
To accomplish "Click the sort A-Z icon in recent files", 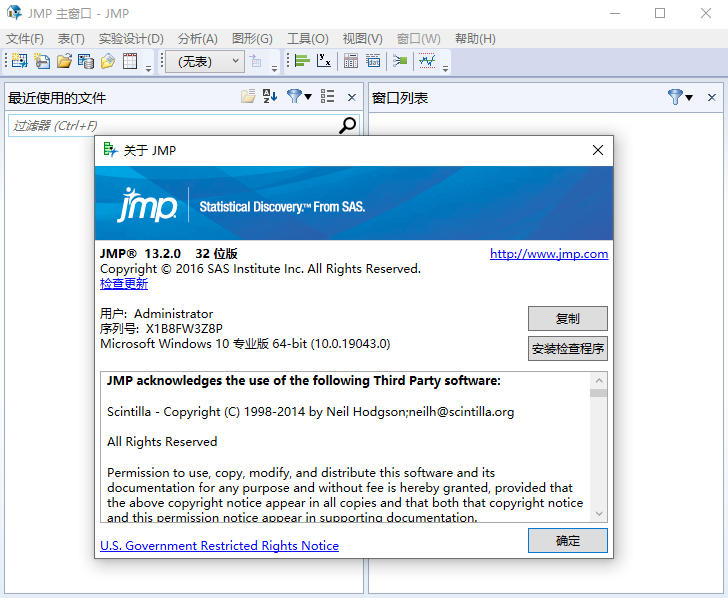I will [x=270, y=97].
